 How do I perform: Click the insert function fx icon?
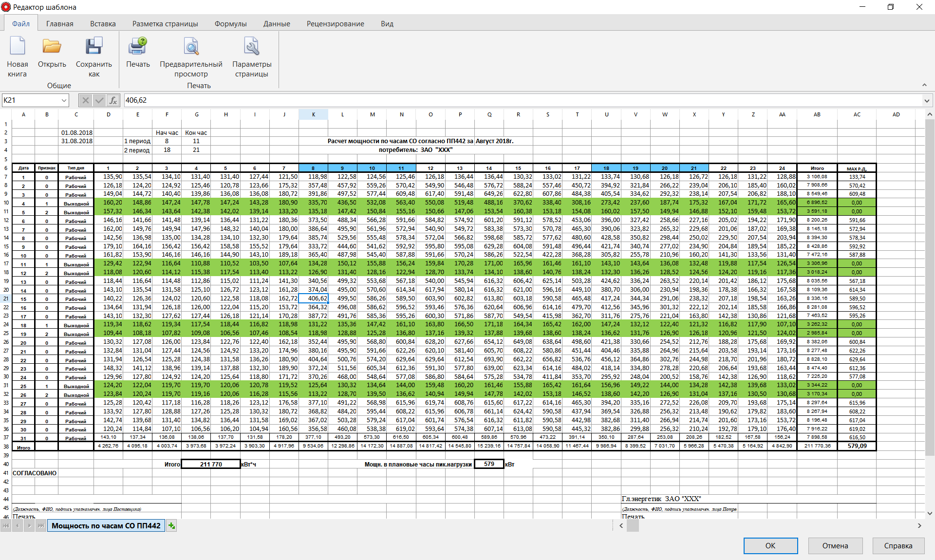[x=113, y=100]
